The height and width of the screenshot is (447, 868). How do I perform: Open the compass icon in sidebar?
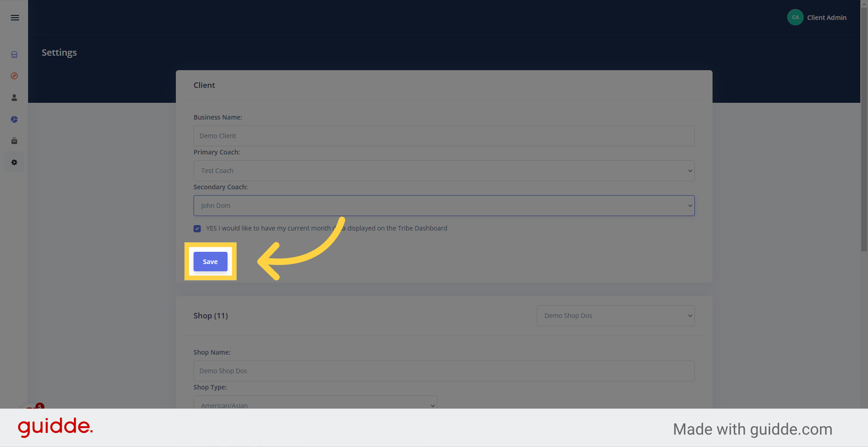click(x=15, y=76)
